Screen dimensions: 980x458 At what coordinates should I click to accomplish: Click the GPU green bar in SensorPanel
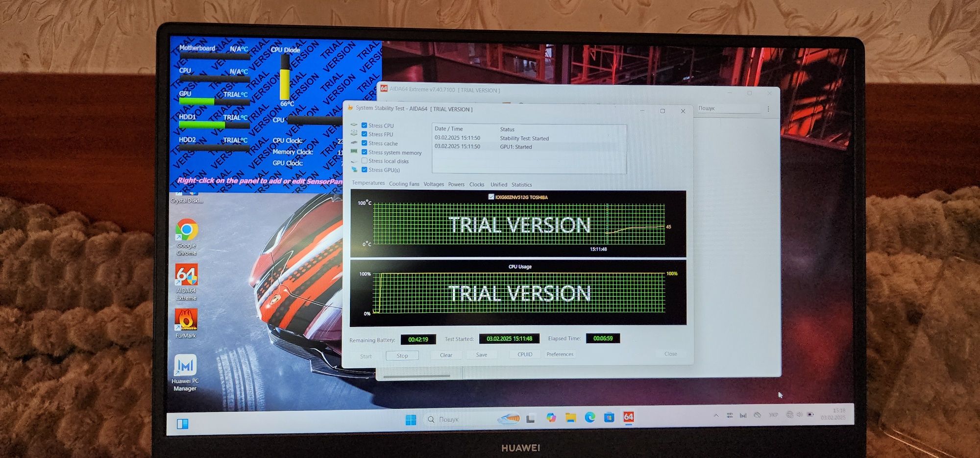215,102
